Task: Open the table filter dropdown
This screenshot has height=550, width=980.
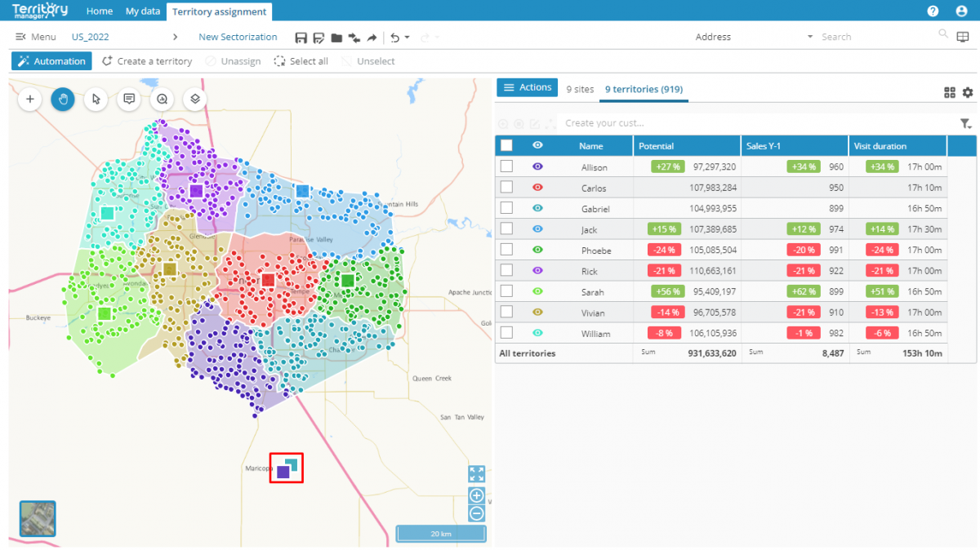Action: click(x=965, y=123)
